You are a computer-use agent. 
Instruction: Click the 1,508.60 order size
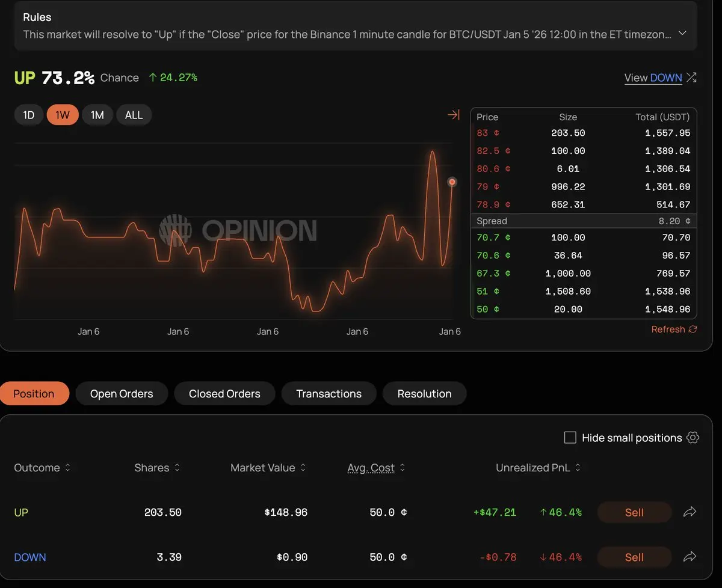tap(568, 292)
